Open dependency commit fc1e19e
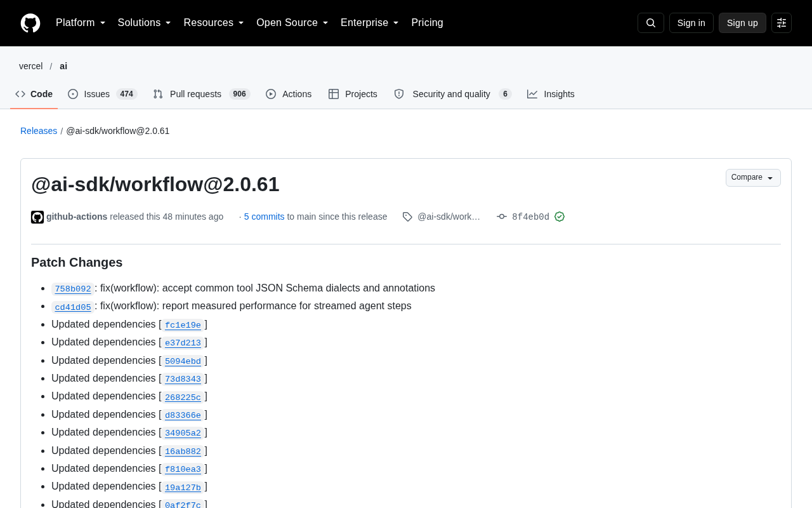 point(183,325)
